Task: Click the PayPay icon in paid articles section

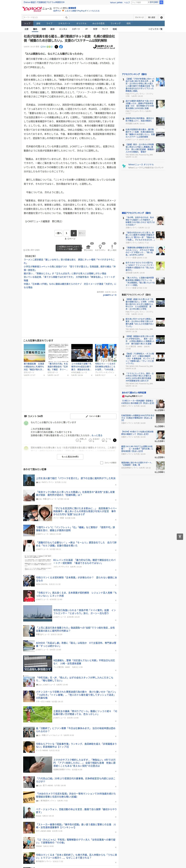Action: click(x=124, y=396)
